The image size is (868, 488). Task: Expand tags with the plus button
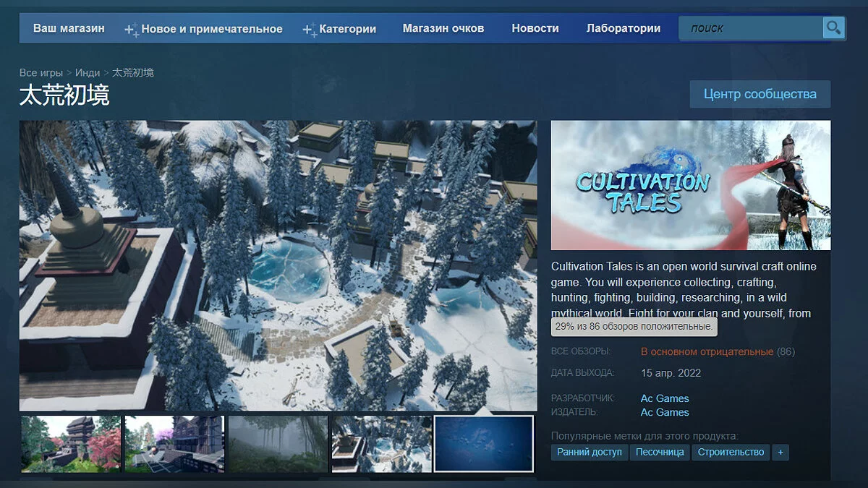(780, 452)
